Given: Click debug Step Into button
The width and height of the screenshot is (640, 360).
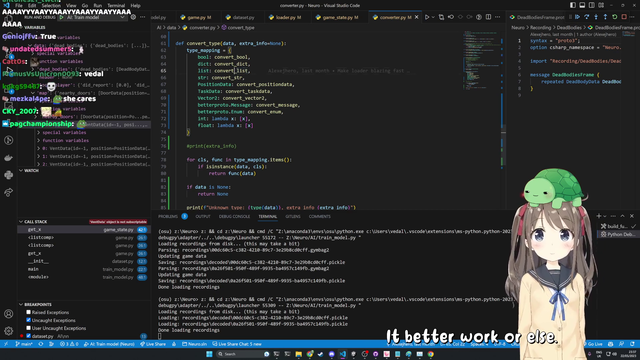Looking at the screenshot, I should click(596, 17).
